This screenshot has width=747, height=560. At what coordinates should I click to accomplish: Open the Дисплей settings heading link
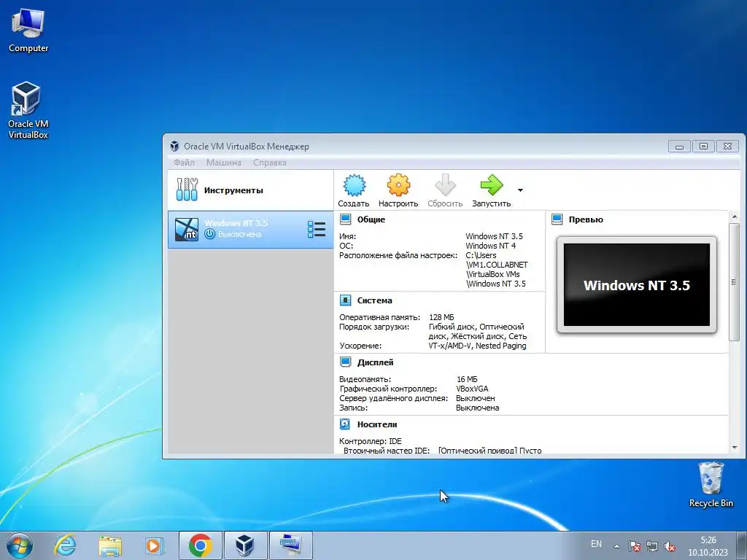click(376, 362)
